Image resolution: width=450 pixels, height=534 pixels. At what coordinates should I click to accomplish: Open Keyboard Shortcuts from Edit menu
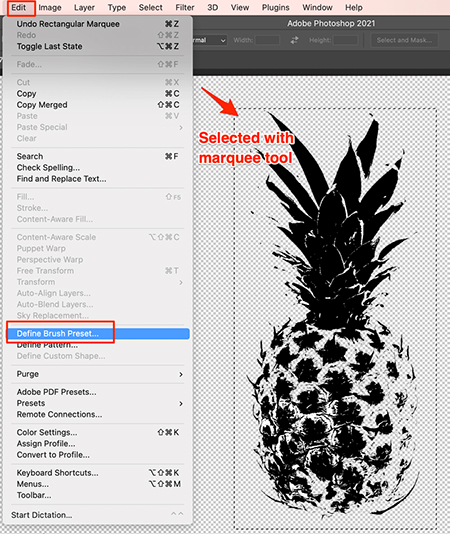[x=98, y=473]
